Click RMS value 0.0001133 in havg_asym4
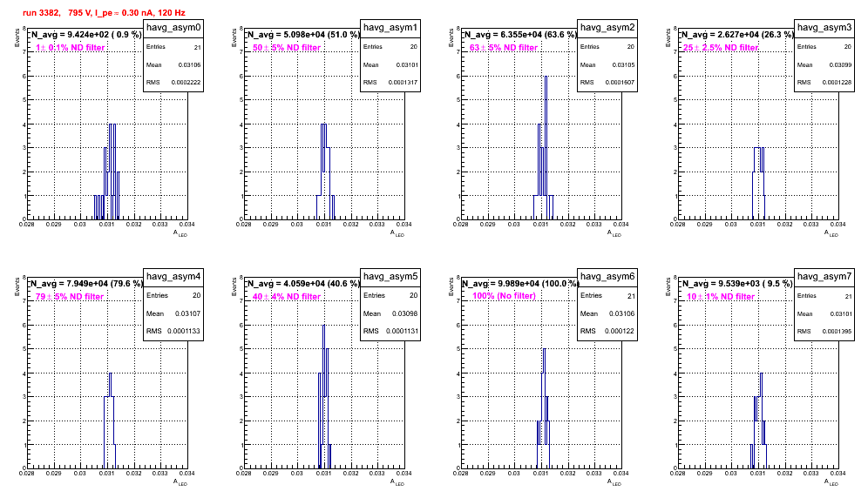Viewport: 868px width, 498px height. point(186,332)
